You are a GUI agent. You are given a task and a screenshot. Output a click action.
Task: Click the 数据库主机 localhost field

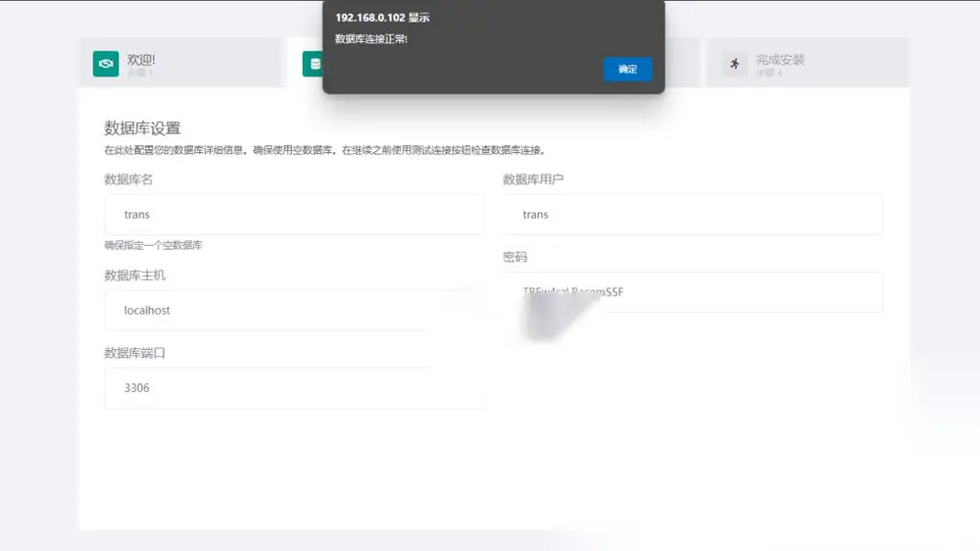click(x=294, y=310)
